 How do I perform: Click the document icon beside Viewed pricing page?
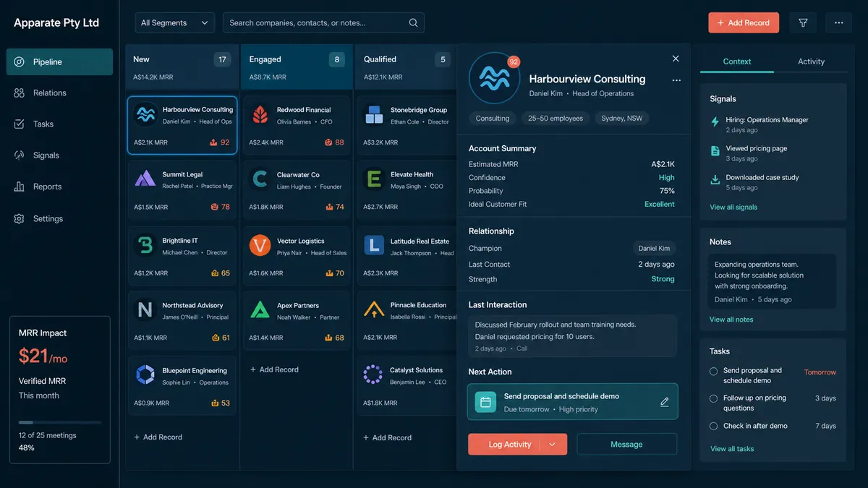tap(715, 150)
